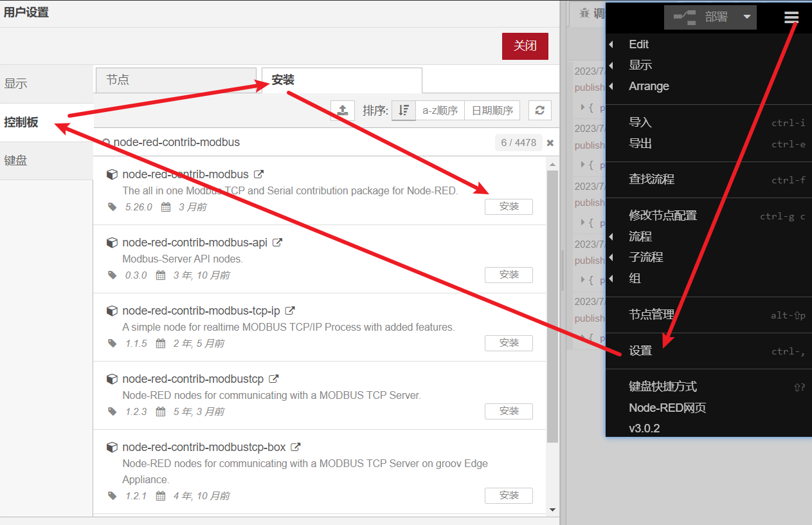Switch sorting to a-z顺序
This screenshot has width=812, height=525.
pos(440,110)
